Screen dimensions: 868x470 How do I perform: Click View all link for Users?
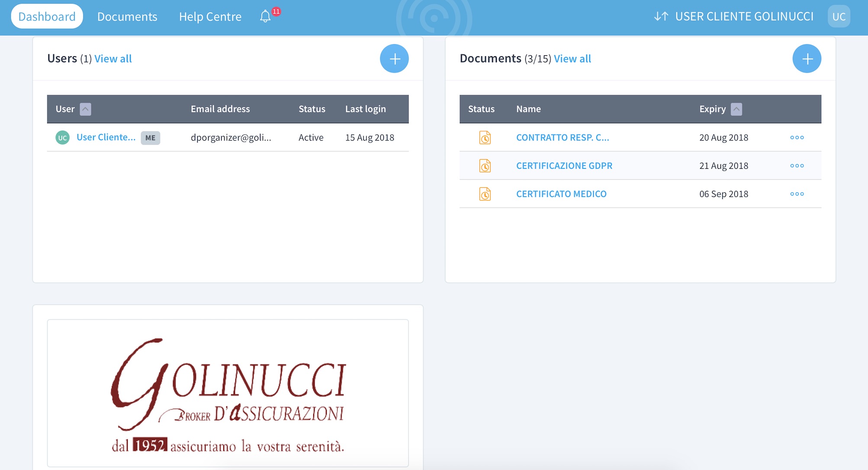pyautogui.click(x=113, y=58)
